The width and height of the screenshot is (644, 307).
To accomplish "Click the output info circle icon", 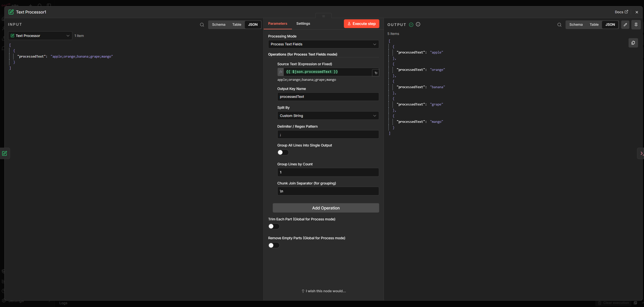I will (x=418, y=24).
